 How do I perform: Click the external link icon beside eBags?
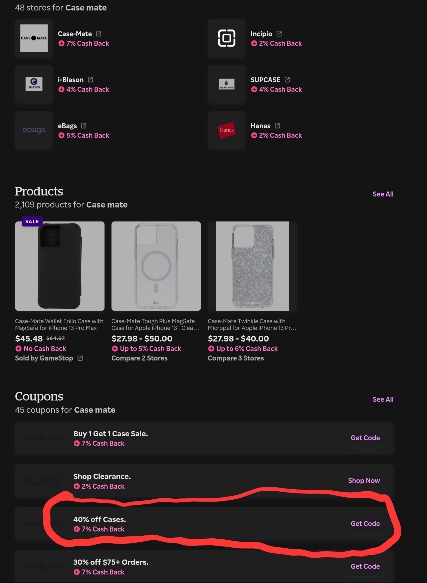click(84, 126)
